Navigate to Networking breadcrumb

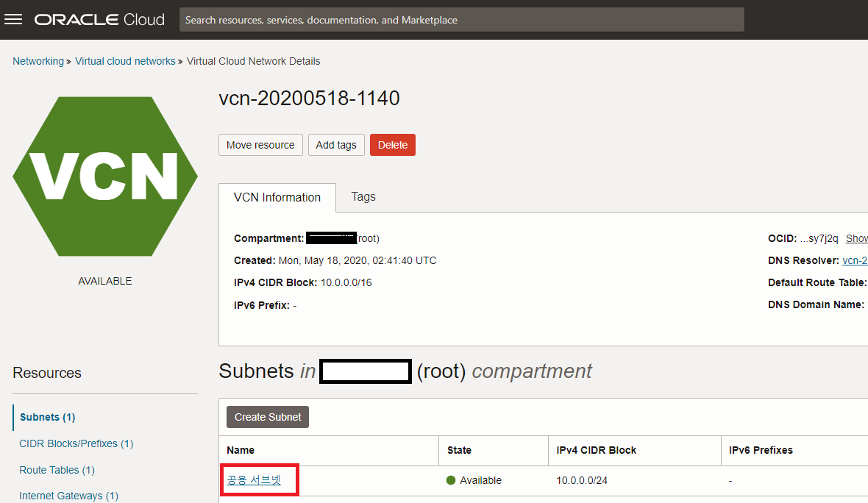pos(38,61)
